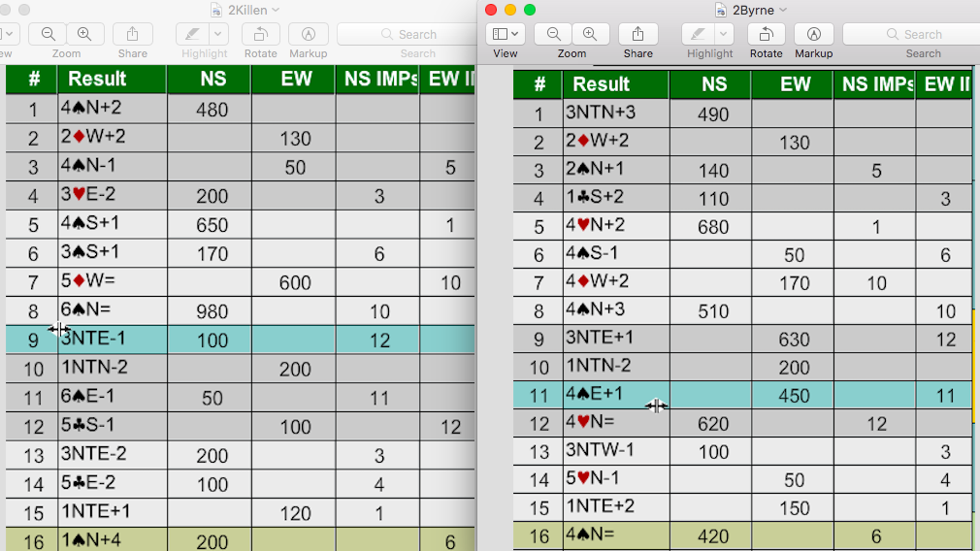Click 'Result' column header in 2Byrne table
This screenshot has width=980, height=551.
[x=602, y=83]
